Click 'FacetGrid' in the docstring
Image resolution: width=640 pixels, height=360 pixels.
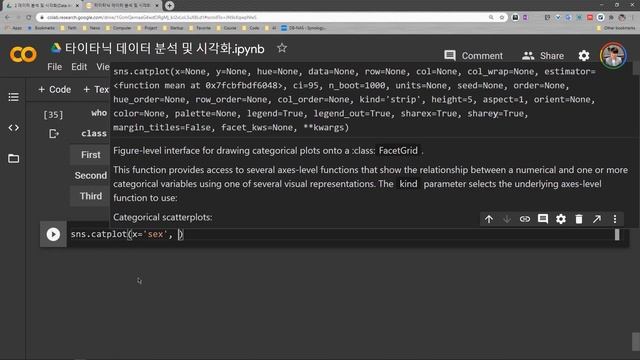(398, 151)
